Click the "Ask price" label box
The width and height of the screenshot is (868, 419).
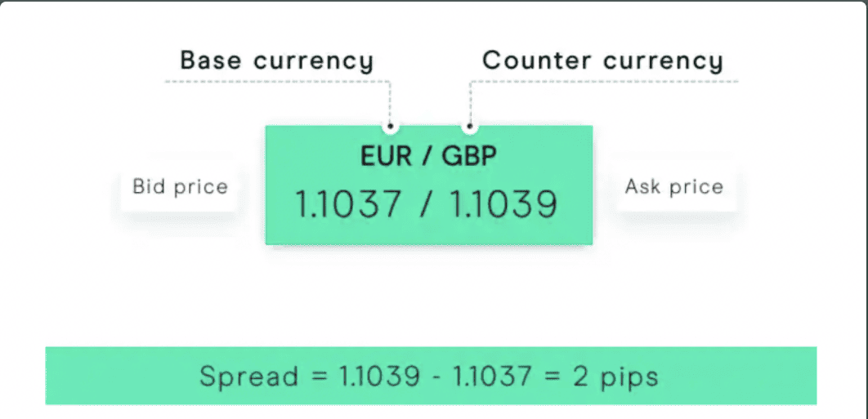pos(674,186)
